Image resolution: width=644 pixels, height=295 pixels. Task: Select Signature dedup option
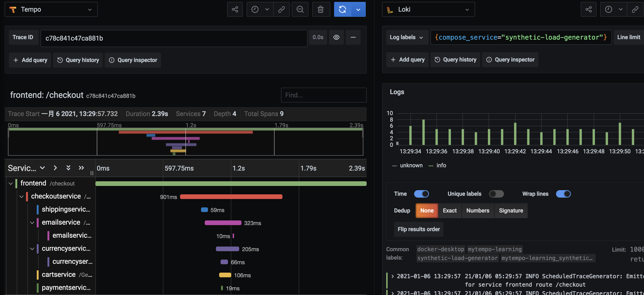(511, 211)
